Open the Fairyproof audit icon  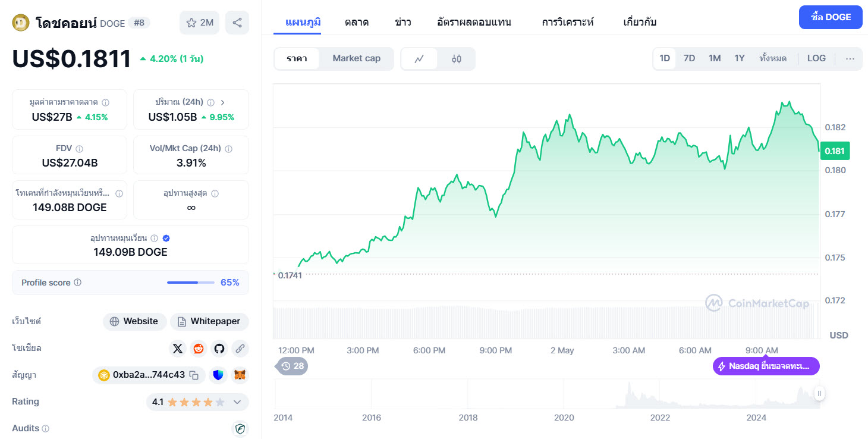click(x=240, y=428)
